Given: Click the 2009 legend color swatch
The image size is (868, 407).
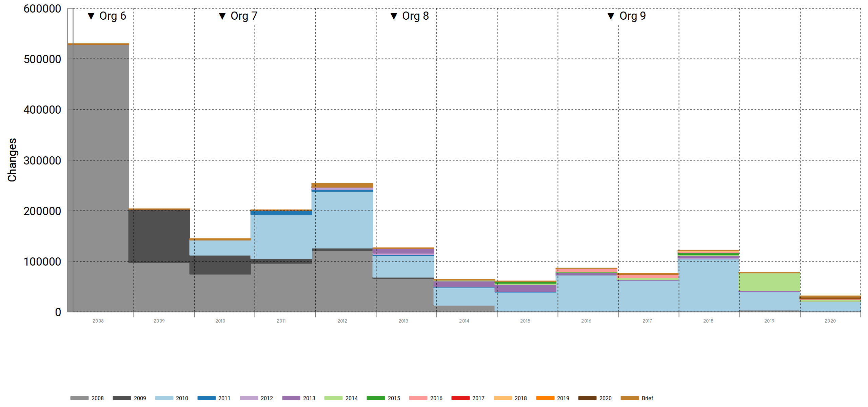Looking at the screenshot, I should 122,398.
